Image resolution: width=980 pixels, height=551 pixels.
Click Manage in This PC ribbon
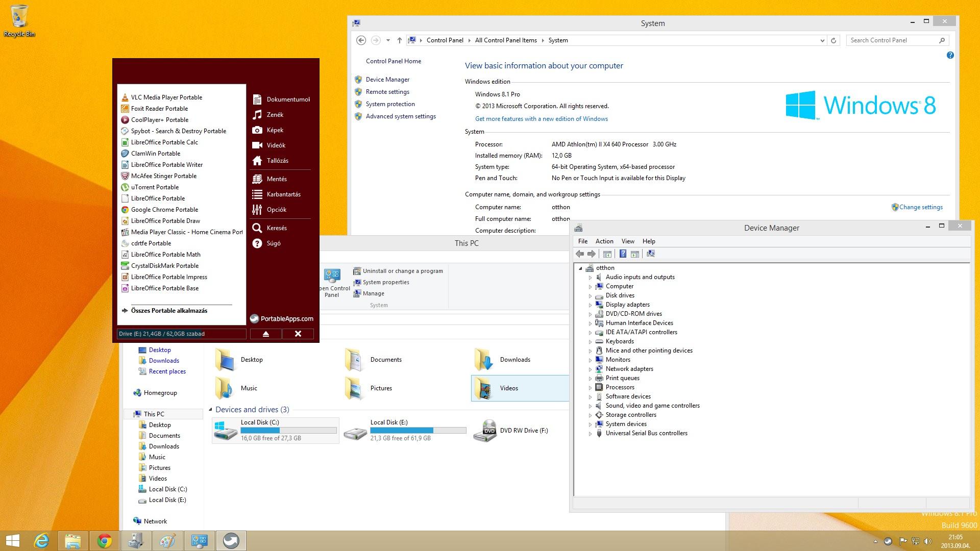(369, 293)
